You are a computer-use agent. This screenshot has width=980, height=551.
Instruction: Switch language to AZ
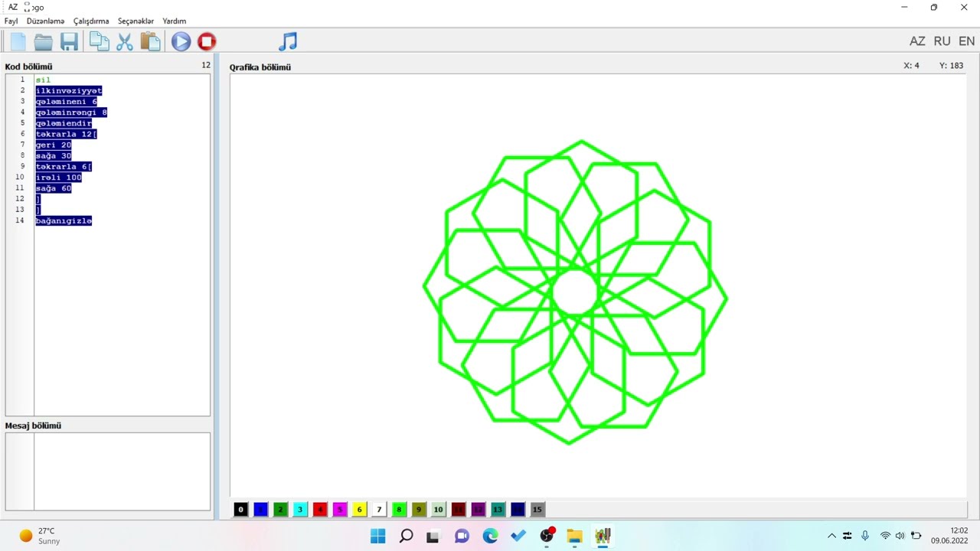[917, 41]
